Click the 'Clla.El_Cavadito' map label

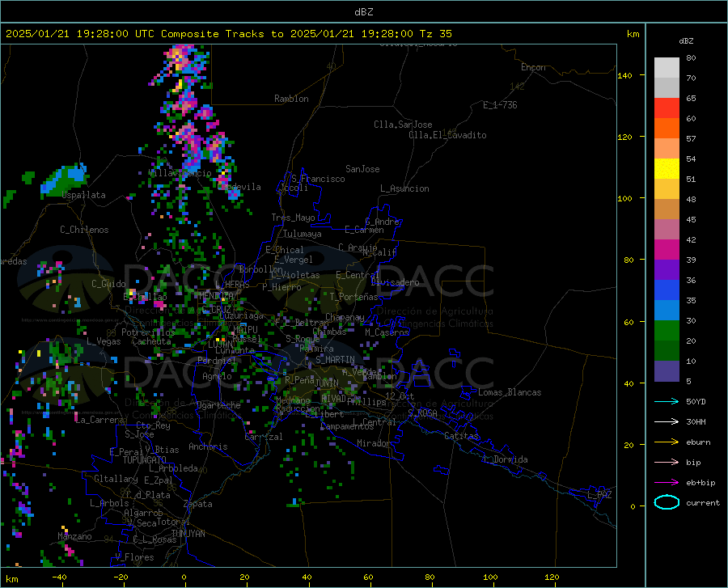447,135
